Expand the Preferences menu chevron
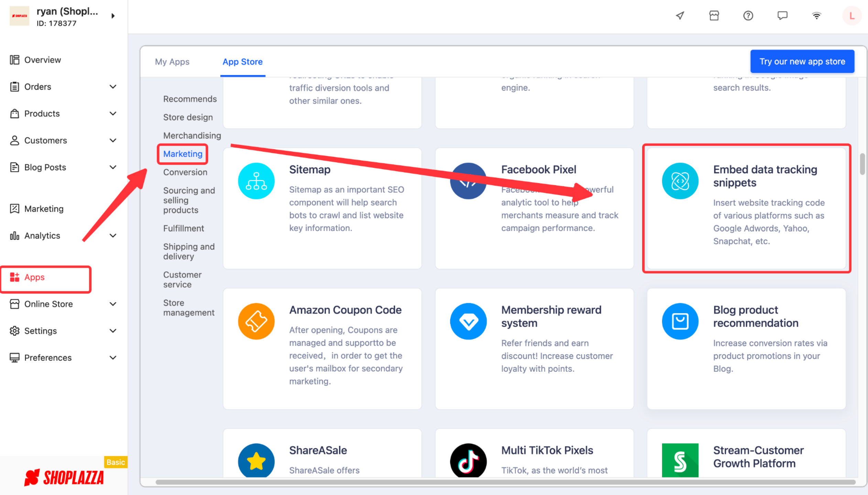The image size is (868, 495). [113, 357]
